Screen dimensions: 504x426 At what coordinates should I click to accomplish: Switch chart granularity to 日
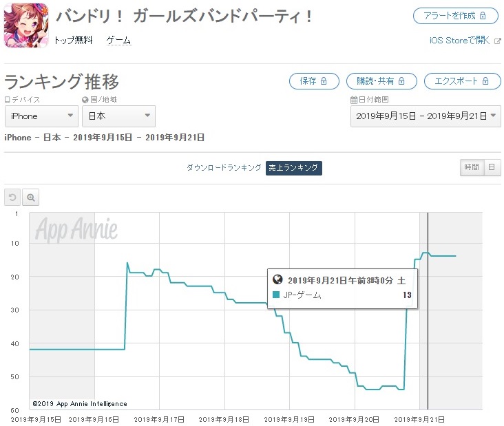[492, 167]
